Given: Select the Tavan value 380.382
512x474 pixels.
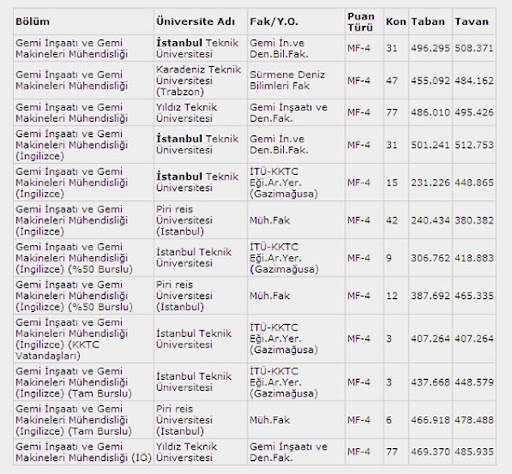Looking at the screenshot, I should point(474,220).
